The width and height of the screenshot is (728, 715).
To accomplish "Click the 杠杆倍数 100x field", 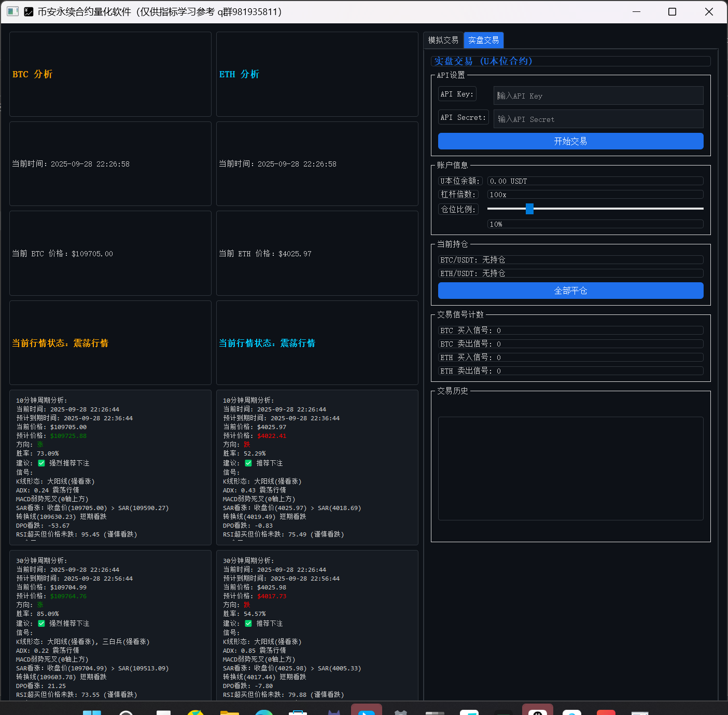I will tap(594, 195).
